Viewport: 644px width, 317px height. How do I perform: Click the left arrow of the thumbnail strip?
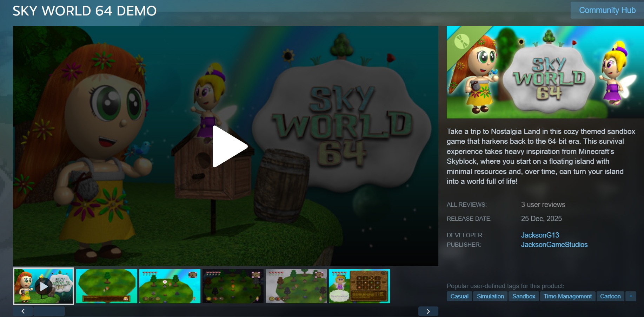pos(23,311)
